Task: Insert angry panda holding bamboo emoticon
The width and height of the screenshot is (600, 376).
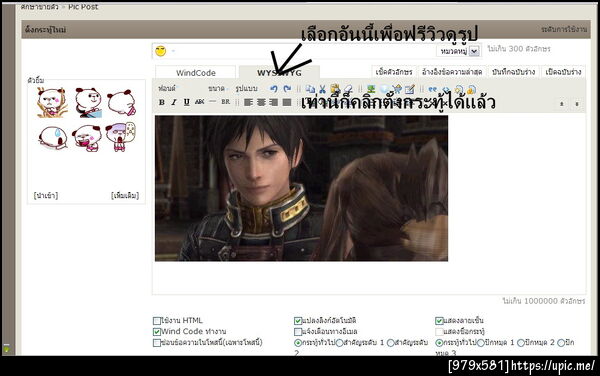Action: point(52,102)
